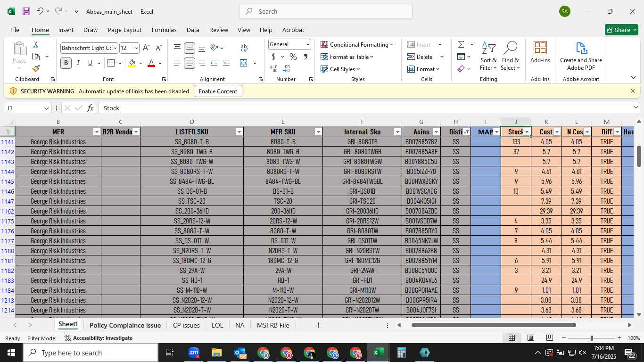Screen dimensions: 644x362
Task: Click the Insert Function fx icon
Action: 90,108
